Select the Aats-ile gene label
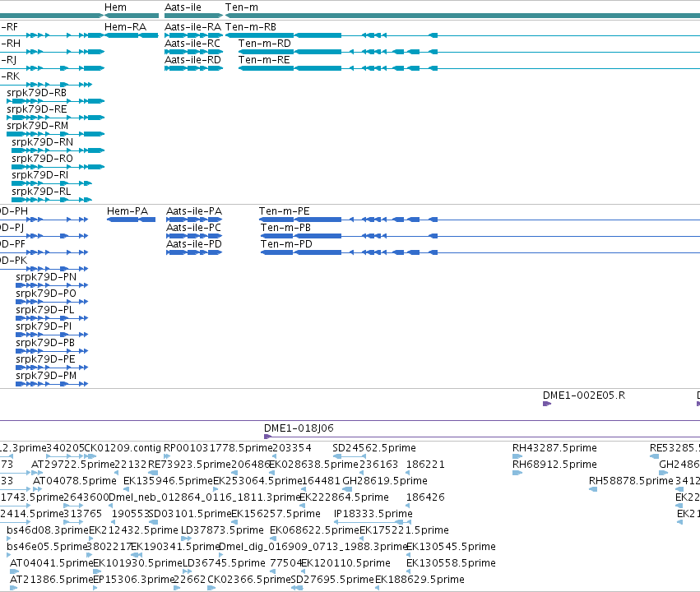Viewport: 700px width, 592px height. (183, 7)
